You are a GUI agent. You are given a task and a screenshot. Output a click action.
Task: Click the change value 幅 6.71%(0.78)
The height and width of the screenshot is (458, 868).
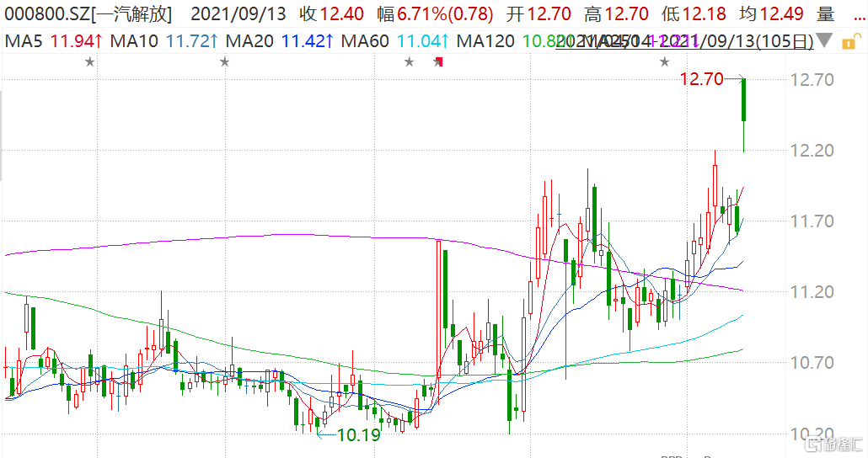(x=435, y=13)
